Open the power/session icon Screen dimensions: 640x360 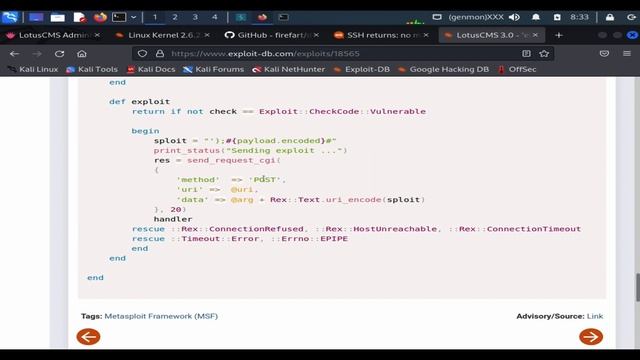(x=631, y=17)
